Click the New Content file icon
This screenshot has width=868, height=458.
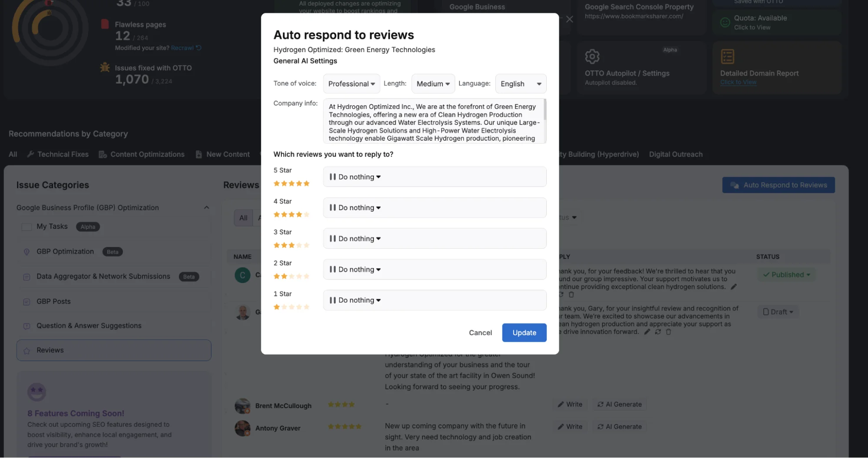[198, 154]
